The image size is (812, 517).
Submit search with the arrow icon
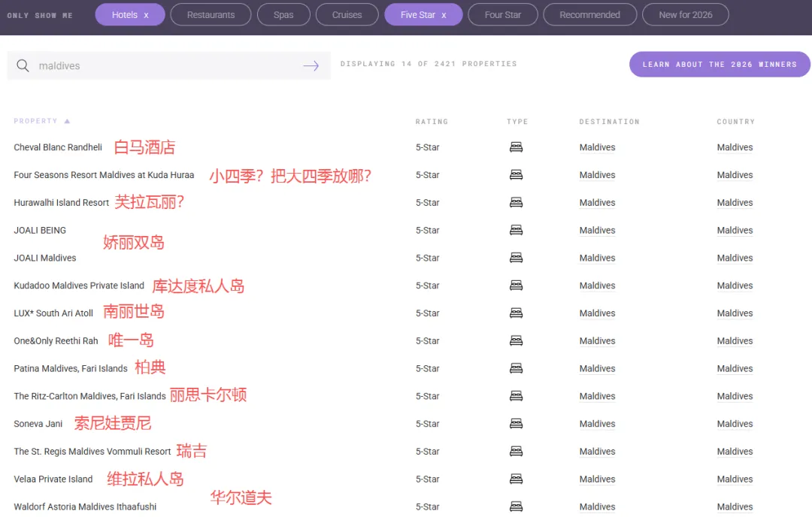pyautogui.click(x=311, y=65)
